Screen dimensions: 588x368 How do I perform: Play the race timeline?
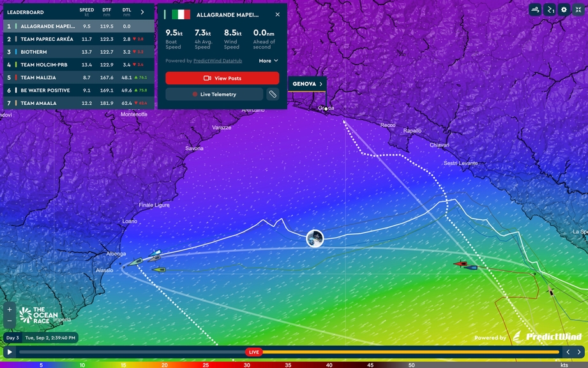[x=10, y=352]
